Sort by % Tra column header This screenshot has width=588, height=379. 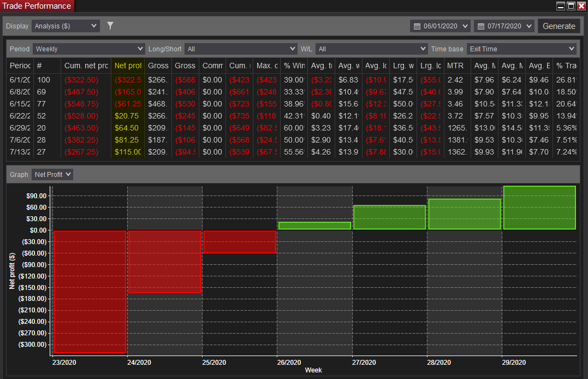566,66
